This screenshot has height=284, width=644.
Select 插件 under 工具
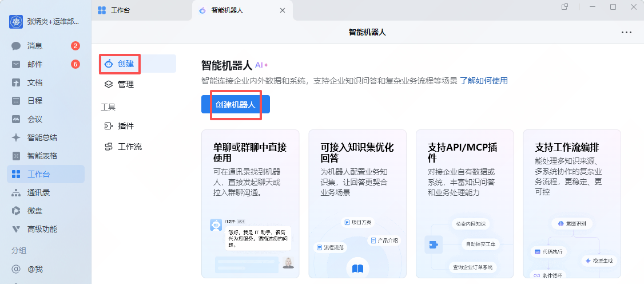[x=139, y=126]
